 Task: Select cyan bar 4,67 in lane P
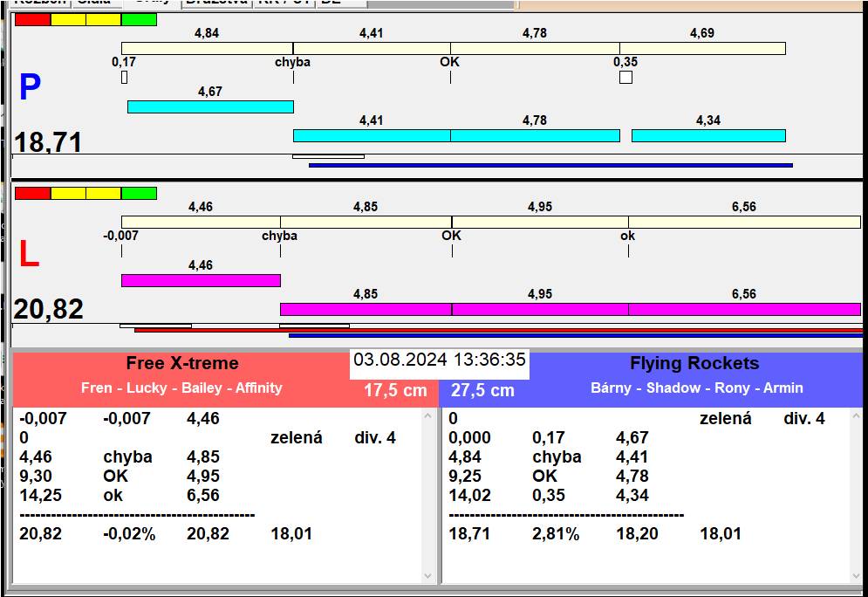pyautogui.click(x=210, y=106)
